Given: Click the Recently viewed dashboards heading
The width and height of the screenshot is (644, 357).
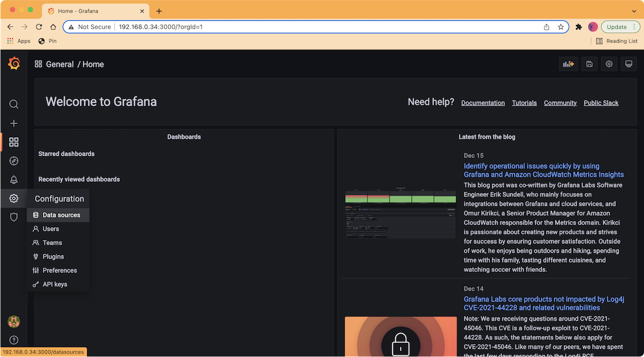Looking at the screenshot, I should (x=79, y=179).
